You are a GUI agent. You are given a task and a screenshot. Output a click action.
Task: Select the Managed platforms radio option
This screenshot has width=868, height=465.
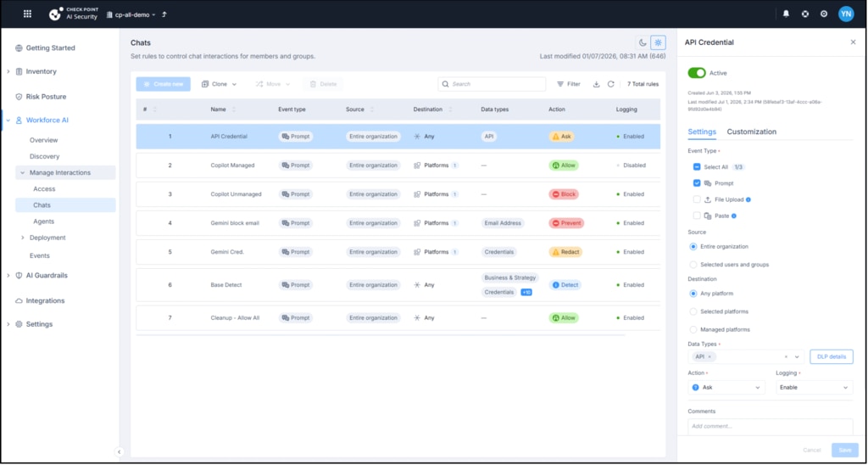(693, 329)
